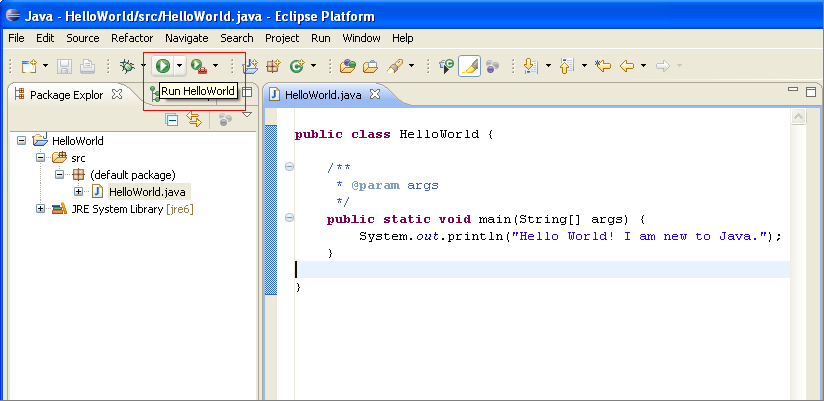Open the External Tools dropdown arrow
824x401 pixels.
[215, 66]
